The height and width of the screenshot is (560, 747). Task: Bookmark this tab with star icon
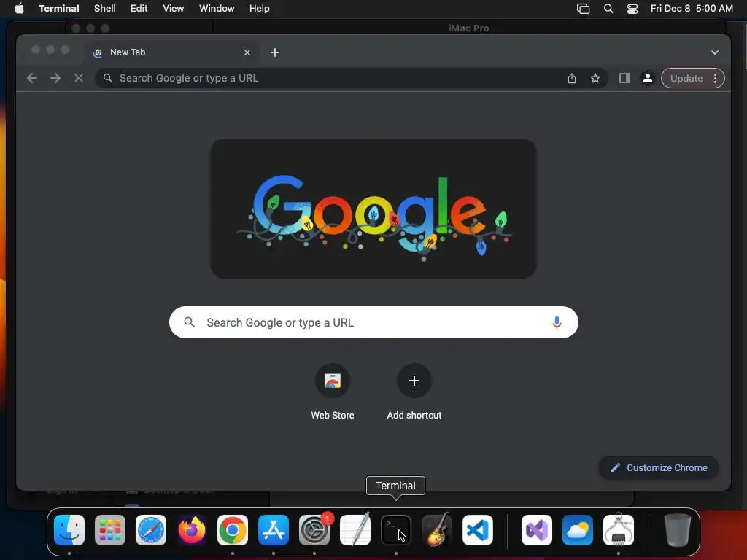click(x=595, y=78)
